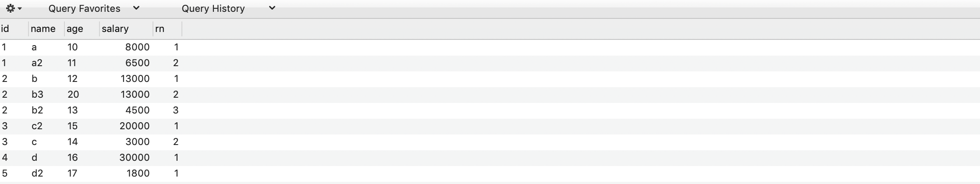Select the row with name d2
This screenshot has width=980, height=184.
click(x=490, y=173)
